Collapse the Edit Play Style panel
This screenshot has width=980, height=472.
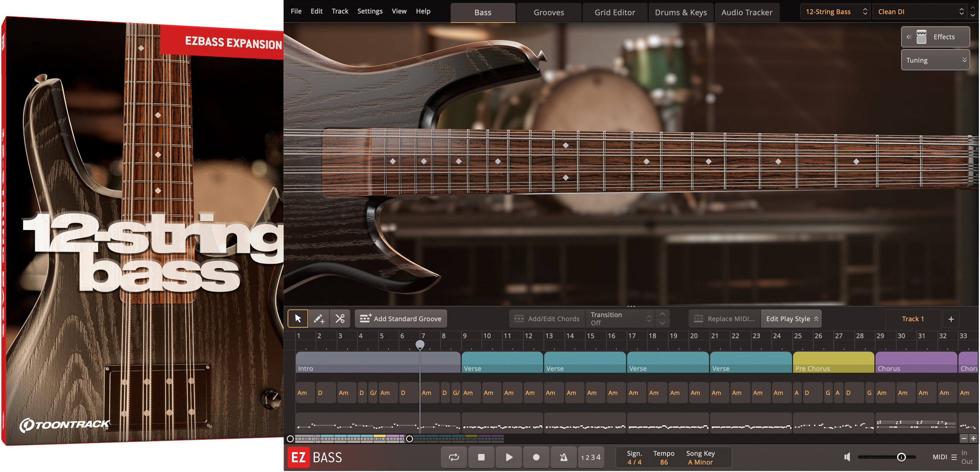point(791,318)
